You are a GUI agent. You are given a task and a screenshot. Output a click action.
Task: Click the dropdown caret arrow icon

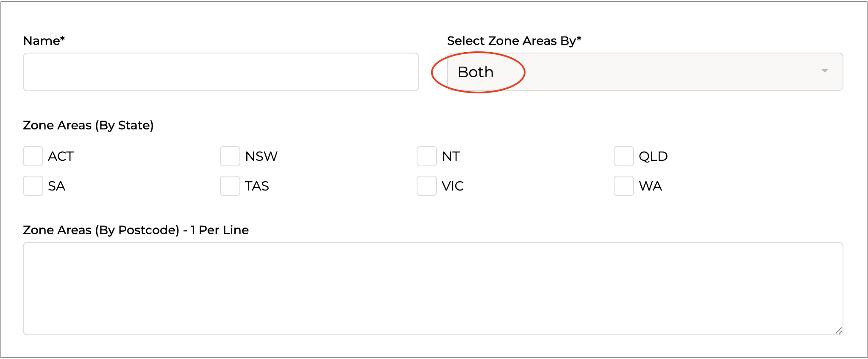pos(824,71)
